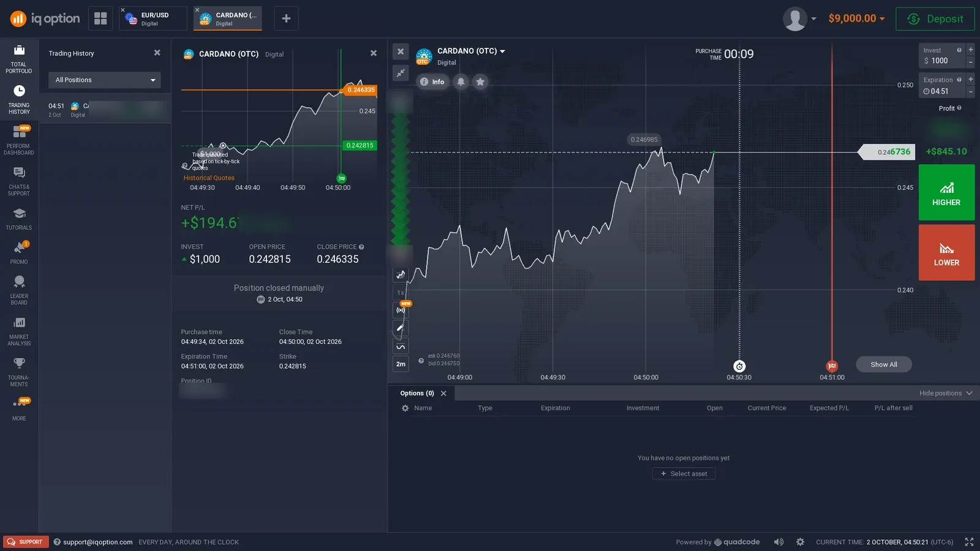
Task: Open Total Portfolio sidebar panel
Action: [19, 59]
